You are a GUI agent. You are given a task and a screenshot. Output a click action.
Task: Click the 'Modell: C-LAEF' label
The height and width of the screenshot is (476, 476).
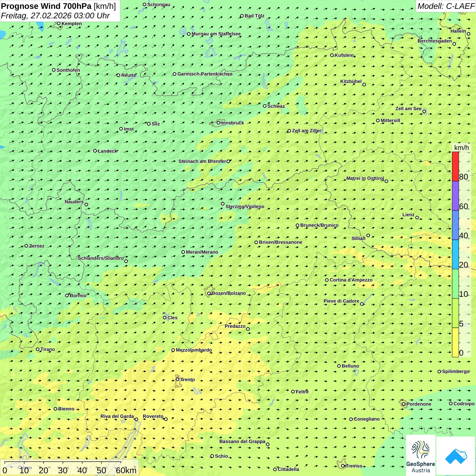[x=446, y=6]
